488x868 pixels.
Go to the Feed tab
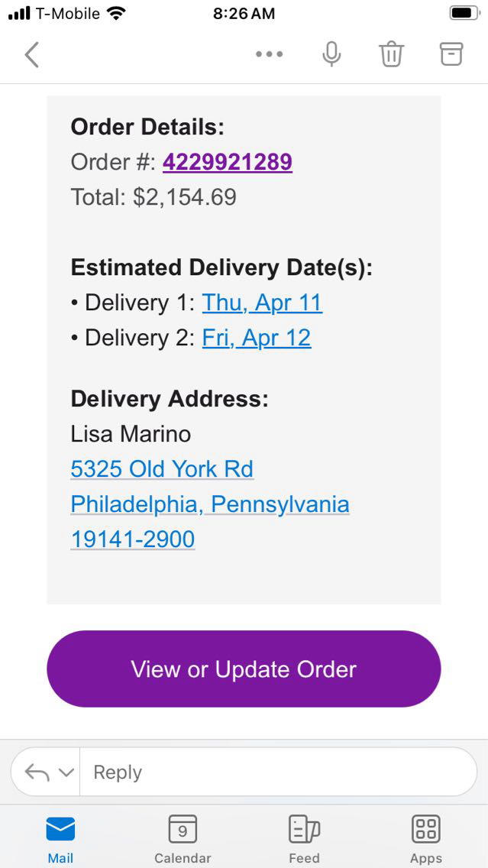click(304, 838)
